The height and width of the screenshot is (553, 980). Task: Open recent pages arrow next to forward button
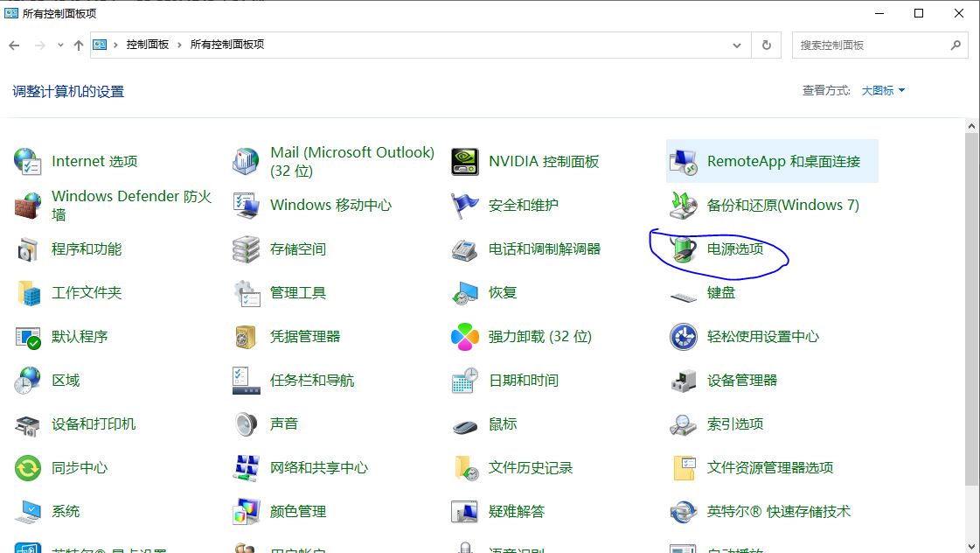[x=58, y=45]
